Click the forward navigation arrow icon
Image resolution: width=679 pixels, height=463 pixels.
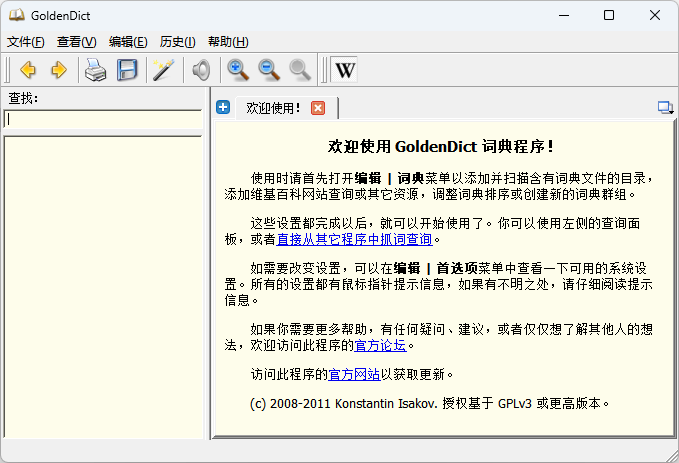click(59, 70)
